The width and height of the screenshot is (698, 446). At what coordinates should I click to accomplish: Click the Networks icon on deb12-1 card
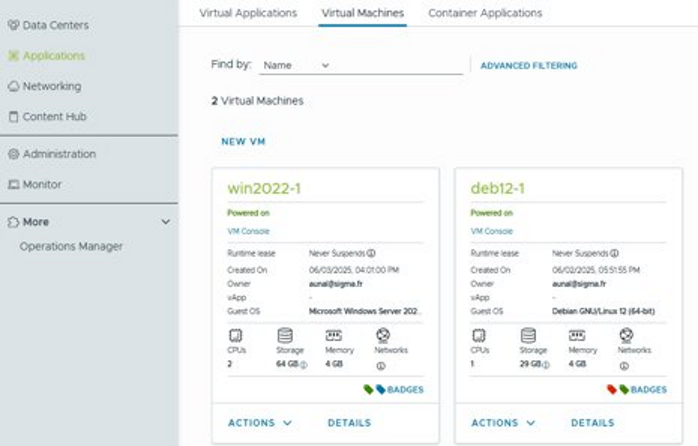coord(628,335)
